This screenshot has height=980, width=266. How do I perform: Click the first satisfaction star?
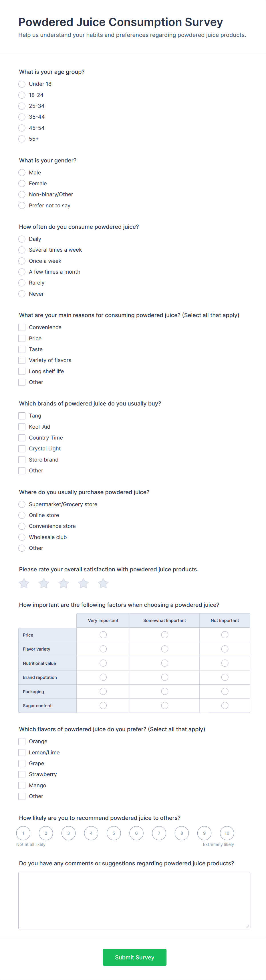pos(23,583)
